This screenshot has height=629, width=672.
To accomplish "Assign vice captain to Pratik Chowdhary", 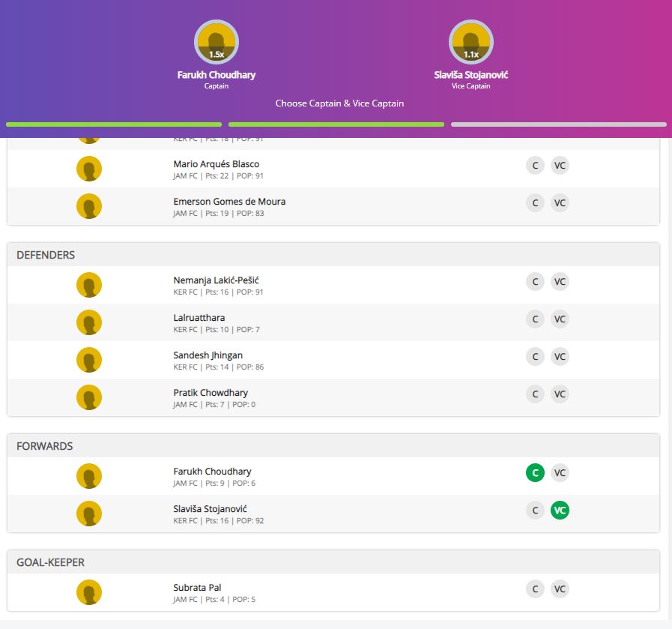I will [560, 394].
